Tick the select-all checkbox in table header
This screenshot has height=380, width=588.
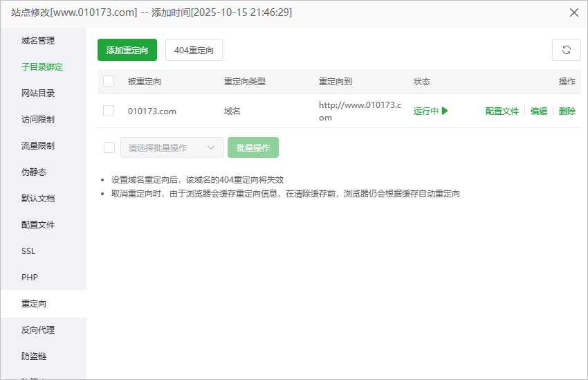pyautogui.click(x=109, y=81)
